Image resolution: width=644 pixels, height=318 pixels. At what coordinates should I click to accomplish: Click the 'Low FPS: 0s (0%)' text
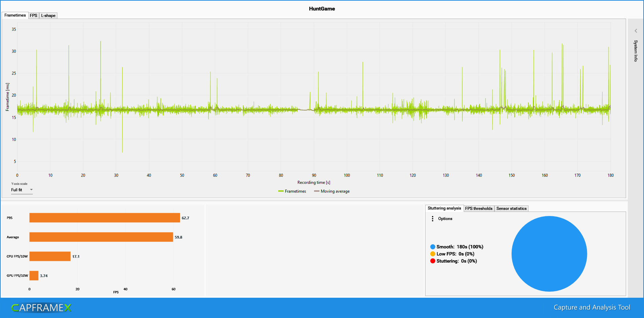pos(455,254)
